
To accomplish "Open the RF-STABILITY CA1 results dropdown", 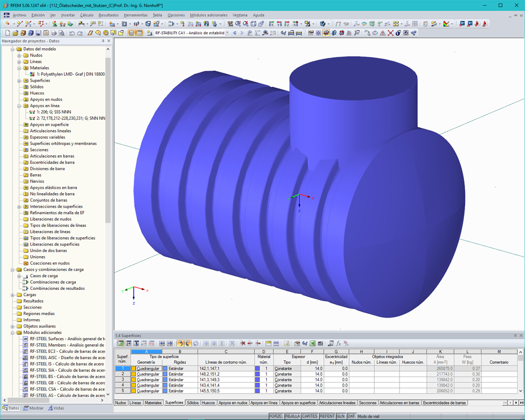I will pos(227,33).
